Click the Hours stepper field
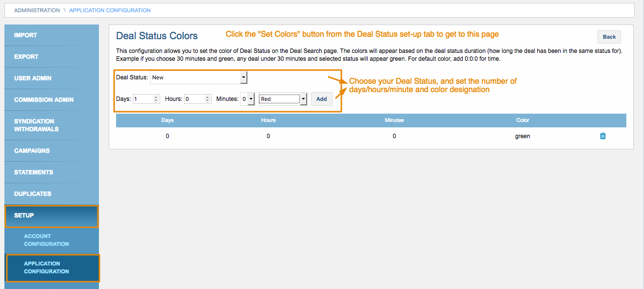The image size is (644, 289). 197,99
